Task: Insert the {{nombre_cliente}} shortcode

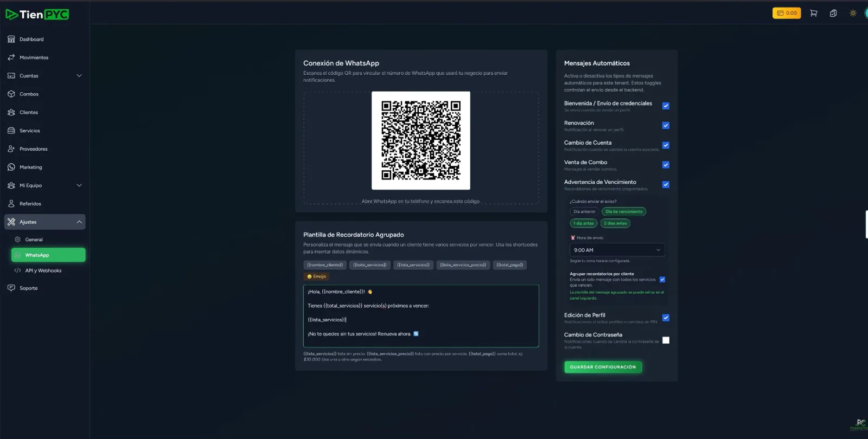Action: click(325, 265)
